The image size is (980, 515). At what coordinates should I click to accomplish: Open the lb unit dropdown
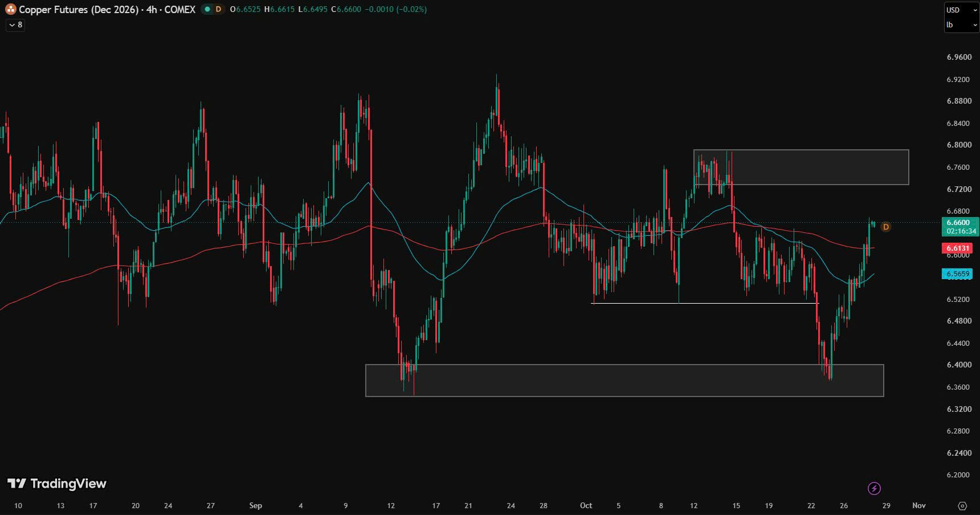(x=961, y=24)
